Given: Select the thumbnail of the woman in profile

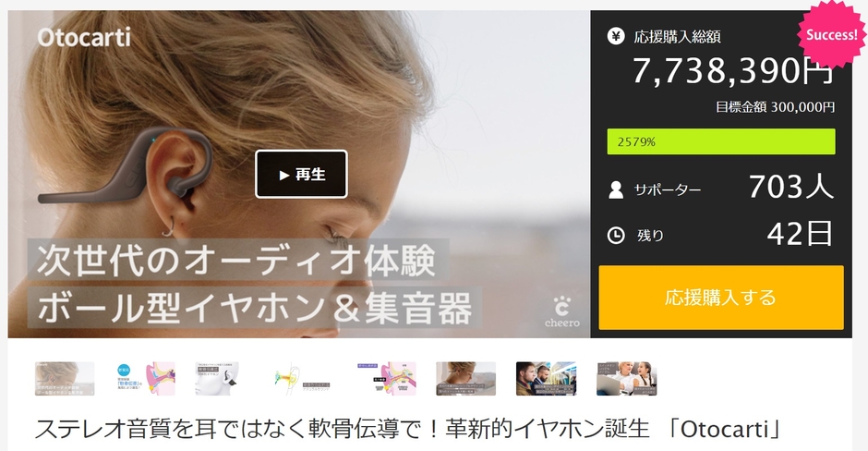Looking at the screenshot, I should (466, 378).
